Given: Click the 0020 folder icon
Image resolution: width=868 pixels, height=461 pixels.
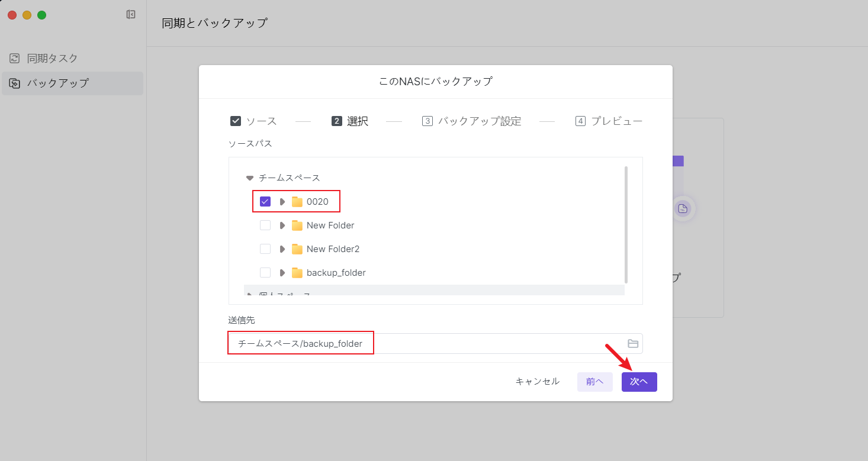Looking at the screenshot, I should point(297,202).
